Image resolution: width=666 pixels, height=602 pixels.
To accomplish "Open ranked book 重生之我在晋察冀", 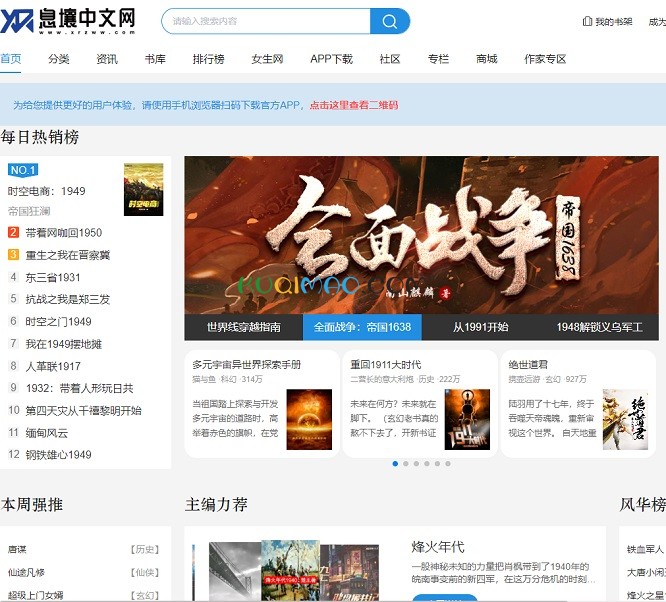I will click(x=68, y=255).
